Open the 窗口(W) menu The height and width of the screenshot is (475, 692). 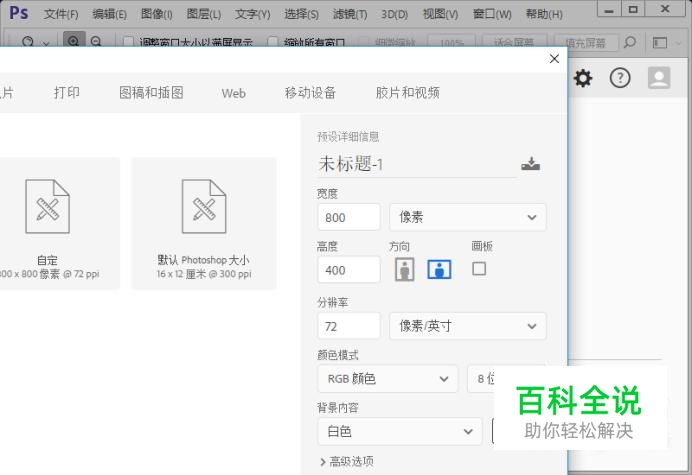click(492, 14)
